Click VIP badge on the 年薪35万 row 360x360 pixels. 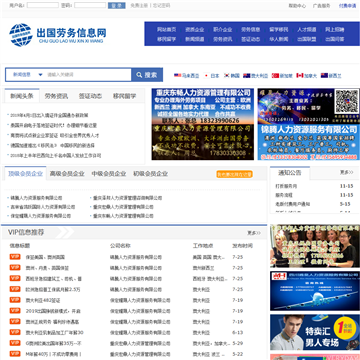tap(15, 343)
